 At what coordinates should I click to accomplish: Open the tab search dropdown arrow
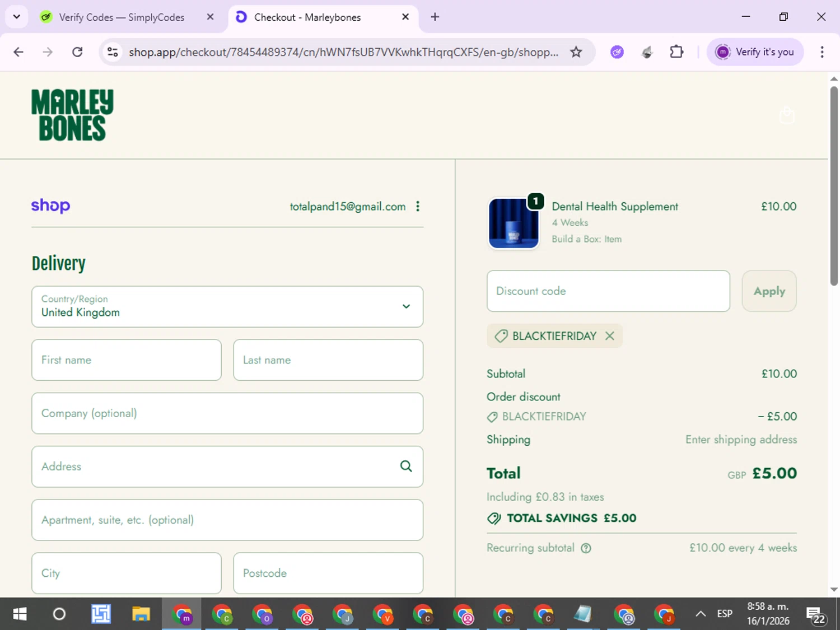tap(17, 17)
